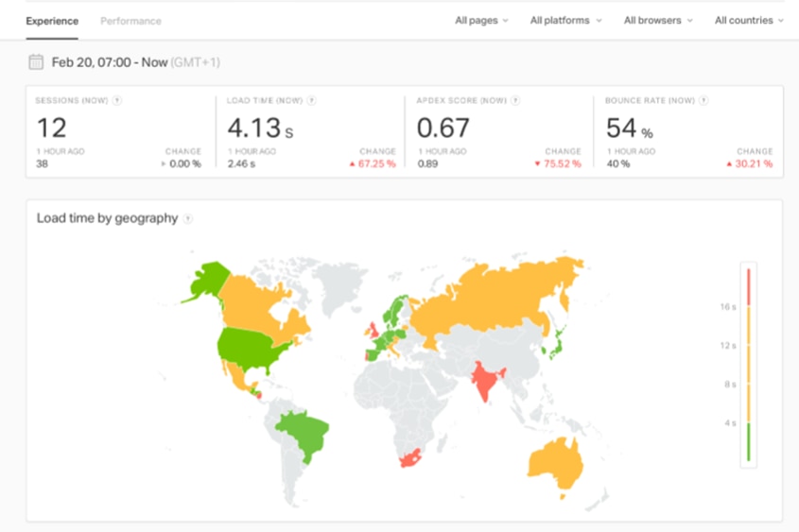Select the United States on the map
This screenshot has width=799, height=532.
coord(250,349)
